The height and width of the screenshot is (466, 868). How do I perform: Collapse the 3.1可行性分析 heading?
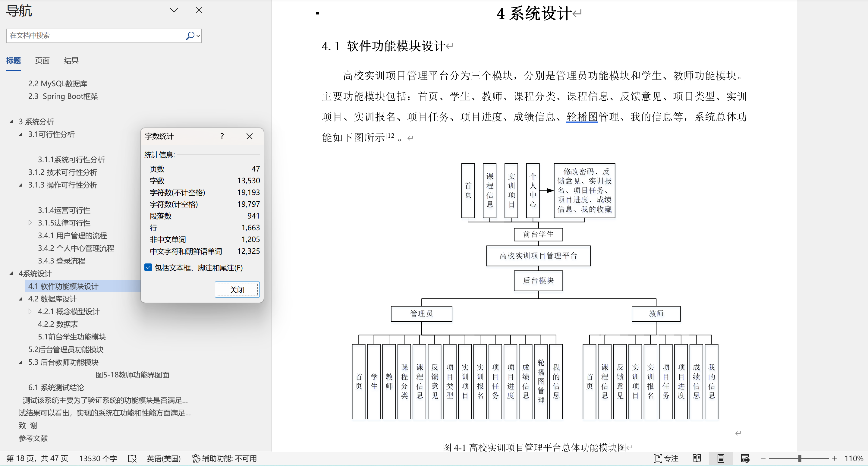(x=20, y=134)
